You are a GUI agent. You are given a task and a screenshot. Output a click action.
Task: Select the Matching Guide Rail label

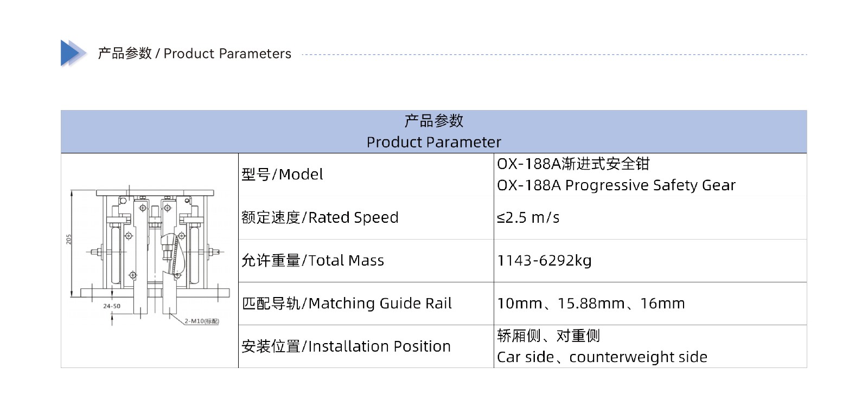(x=347, y=304)
